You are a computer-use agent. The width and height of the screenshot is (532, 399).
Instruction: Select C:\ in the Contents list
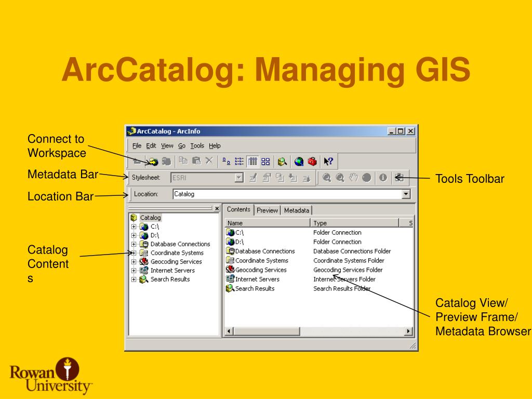click(239, 232)
